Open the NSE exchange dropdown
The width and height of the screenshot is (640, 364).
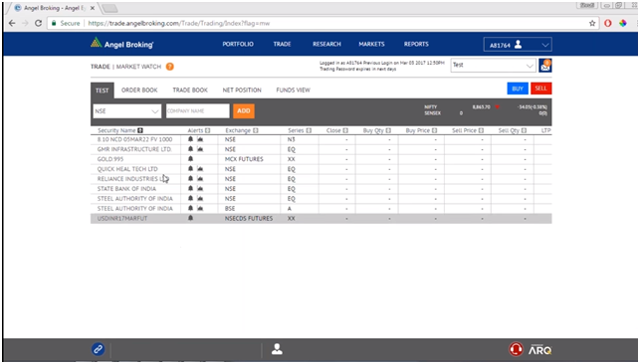(127, 110)
